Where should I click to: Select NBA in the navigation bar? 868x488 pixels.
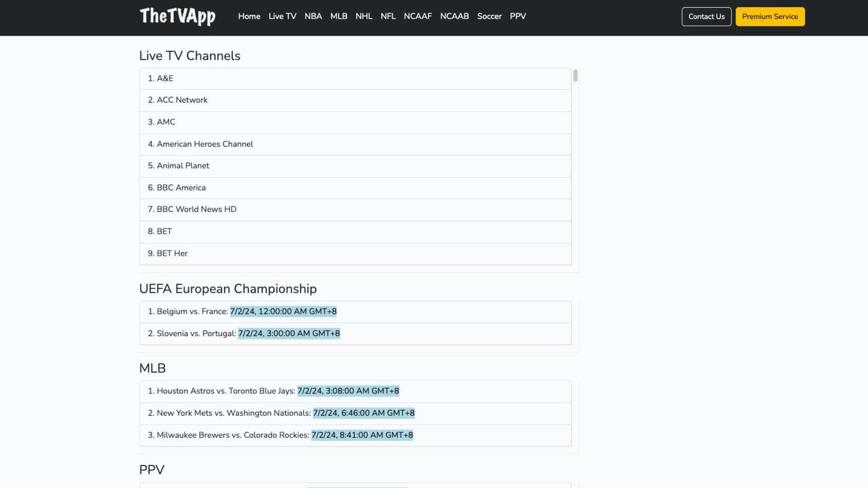[313, 16]
